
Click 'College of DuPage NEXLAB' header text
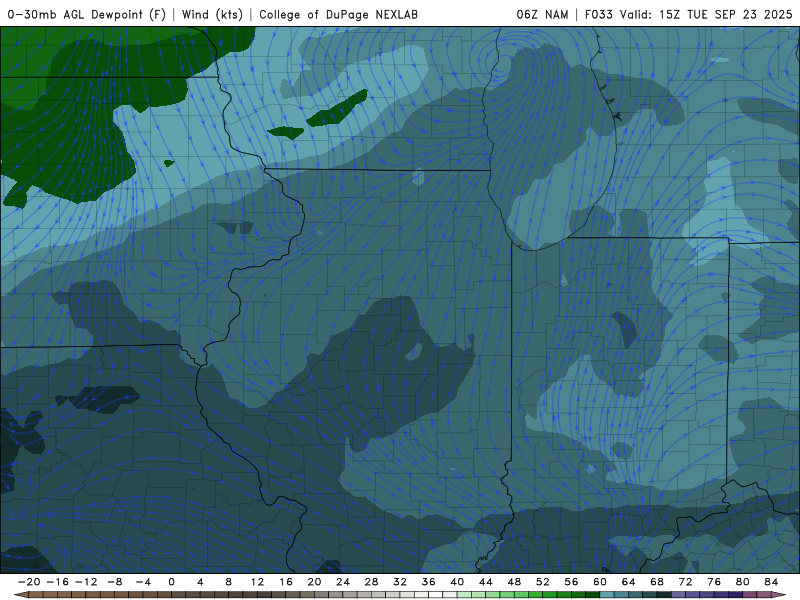click(x=338, y=14)
